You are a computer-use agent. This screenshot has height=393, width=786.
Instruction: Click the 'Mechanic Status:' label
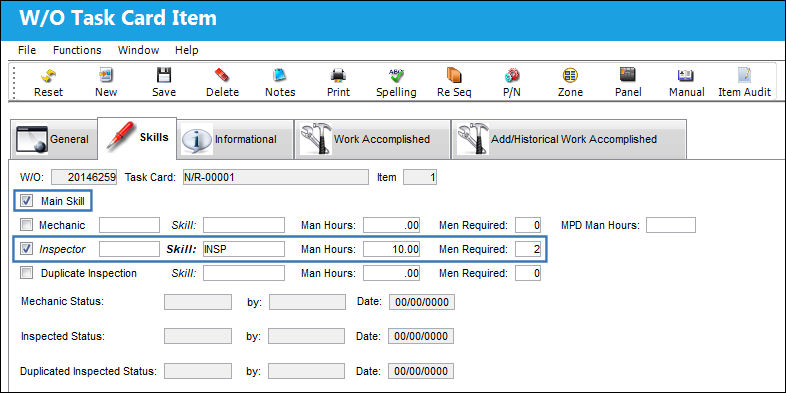coord(62,302)
